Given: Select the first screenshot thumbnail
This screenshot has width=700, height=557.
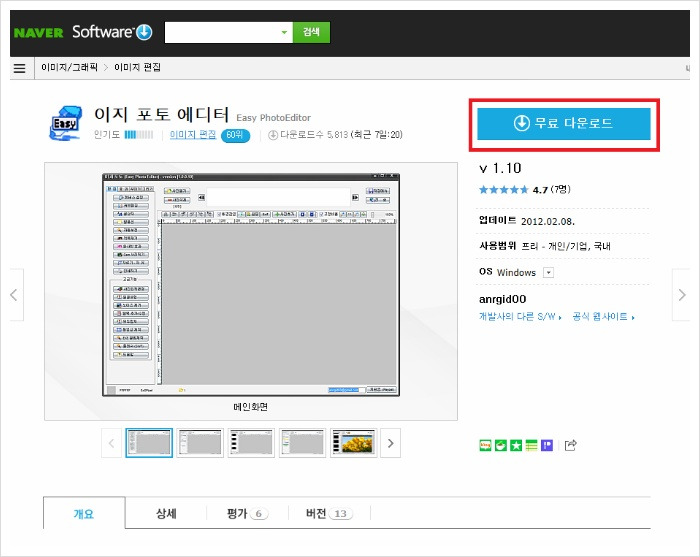Looking at the screenshot, I should click(x=149, y=443).
